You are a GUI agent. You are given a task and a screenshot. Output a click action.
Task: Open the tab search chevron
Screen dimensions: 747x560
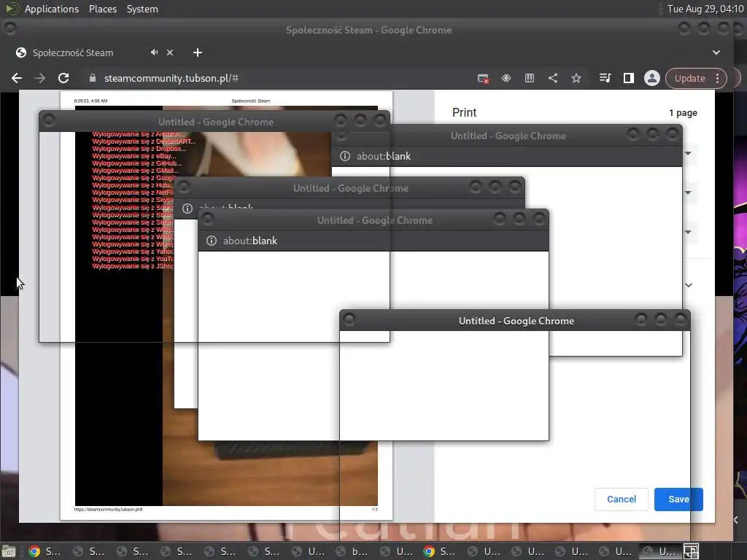[x=716, y=52]
